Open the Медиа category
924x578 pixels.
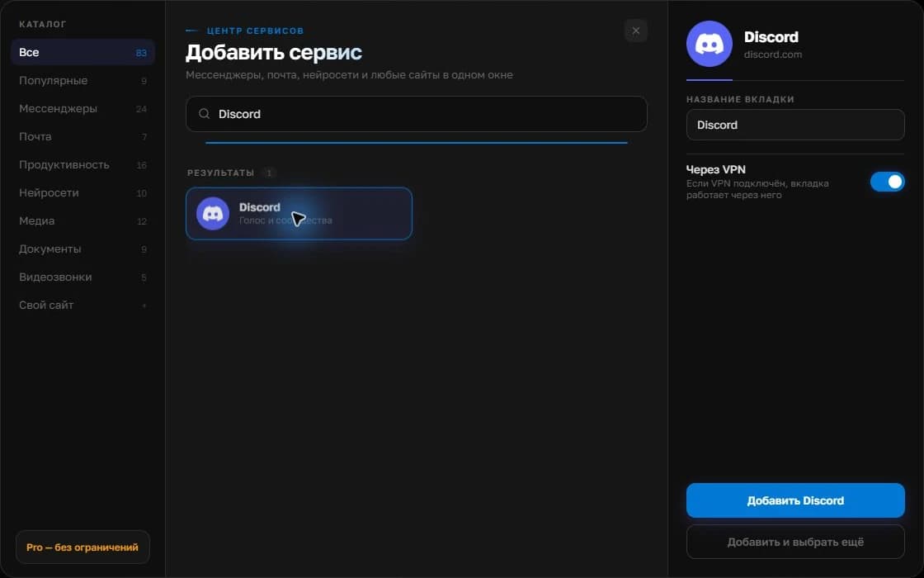coord(82,220)
